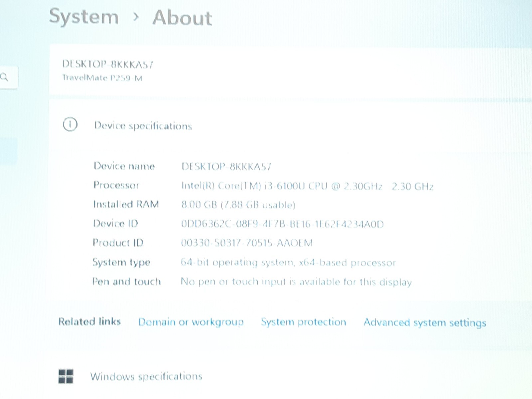Open System protection link
This screenshot has height=399, width=532.
[303, 322]
